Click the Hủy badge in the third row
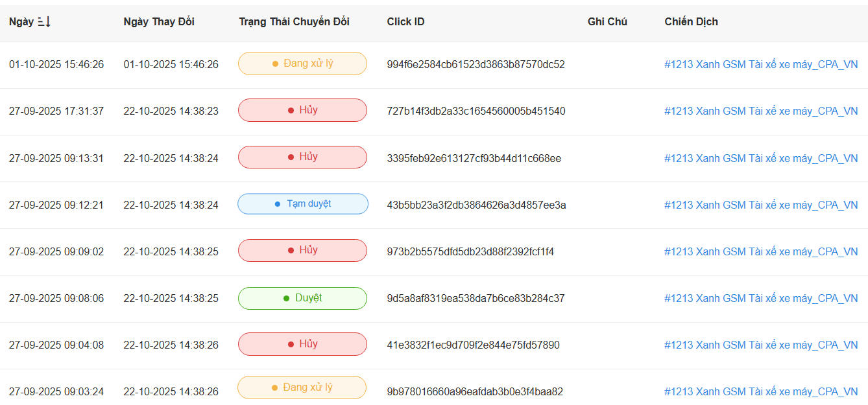 point(302,157)
